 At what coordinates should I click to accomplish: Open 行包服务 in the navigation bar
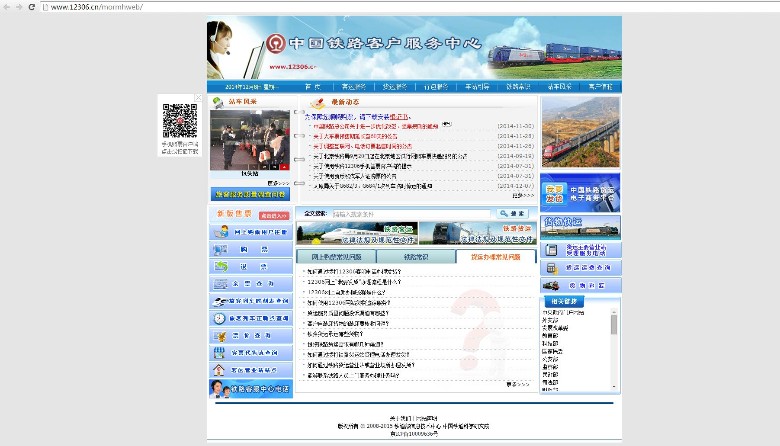436,87
